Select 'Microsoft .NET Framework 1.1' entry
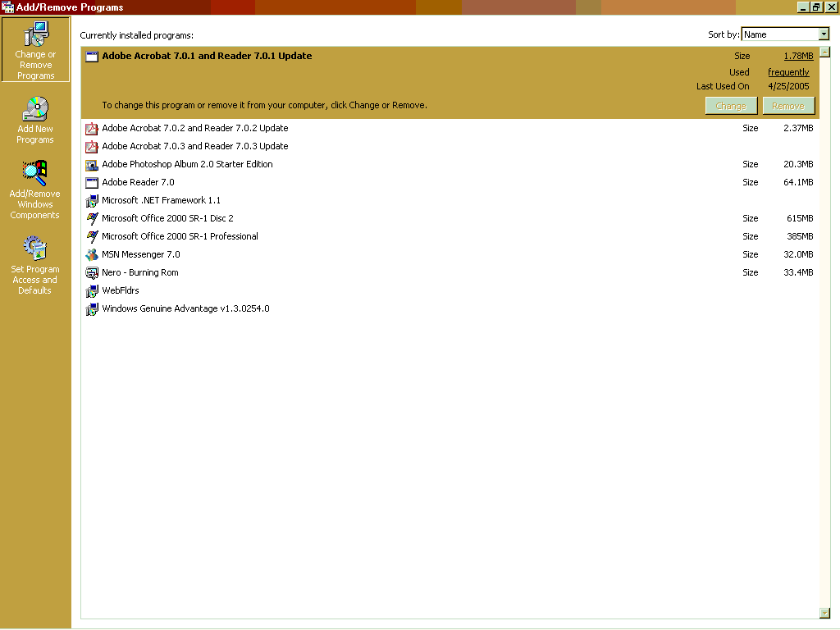The image size is (840, 630). (450, 200)
